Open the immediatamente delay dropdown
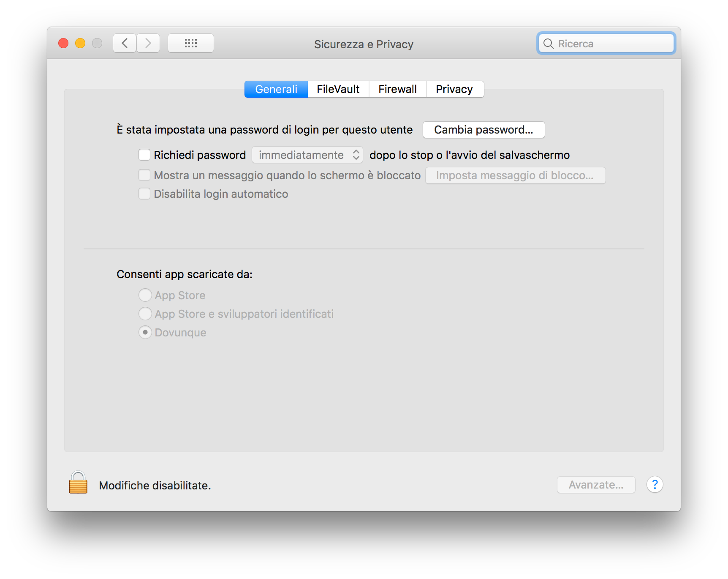The image size is (728, 579). 307,155
